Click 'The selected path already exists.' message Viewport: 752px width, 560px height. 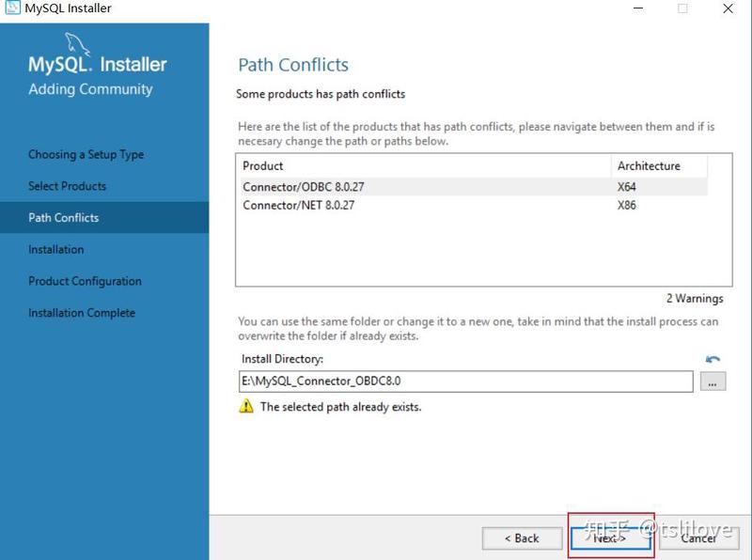pos(341,407)
